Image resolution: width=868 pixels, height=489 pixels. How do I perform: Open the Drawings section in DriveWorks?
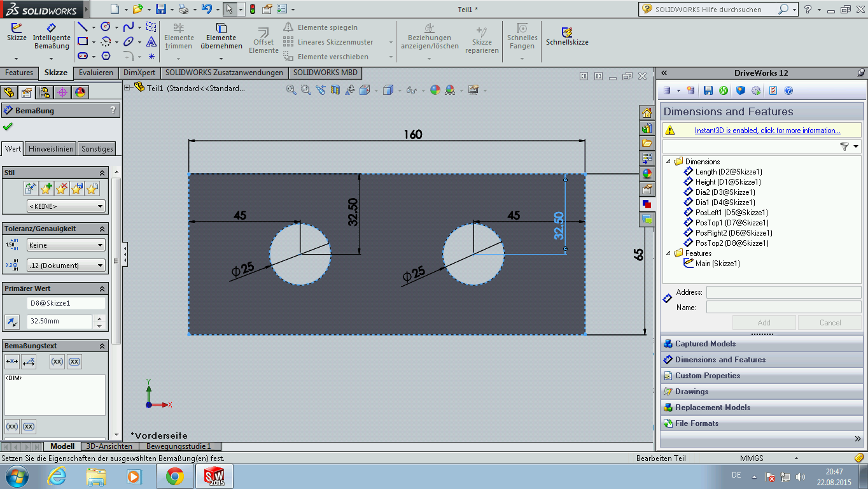[x=762, y=392]
